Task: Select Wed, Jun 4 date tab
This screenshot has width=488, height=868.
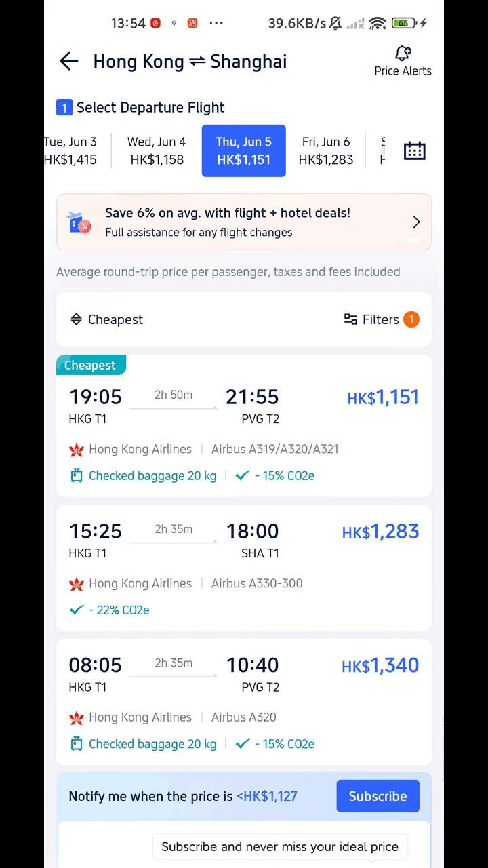Action: tap(157, 151)
